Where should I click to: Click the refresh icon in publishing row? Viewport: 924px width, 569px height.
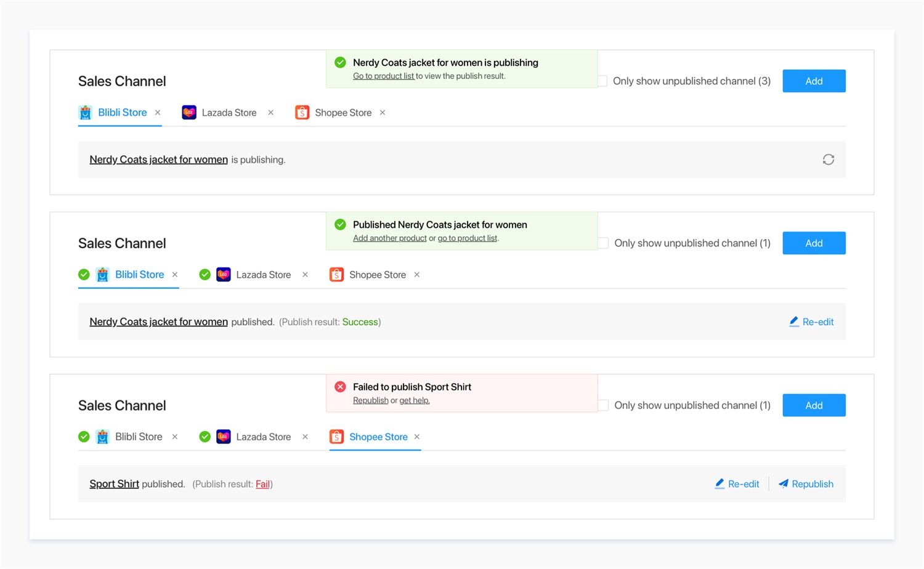click(828, 159)
